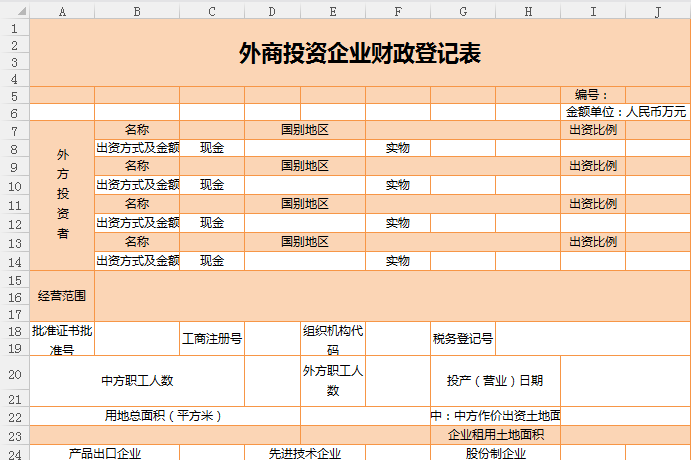Viewport: 691px width, 460px height.
Task: Select the 投产（营业）日期 cell
Action: pos(495,380)
